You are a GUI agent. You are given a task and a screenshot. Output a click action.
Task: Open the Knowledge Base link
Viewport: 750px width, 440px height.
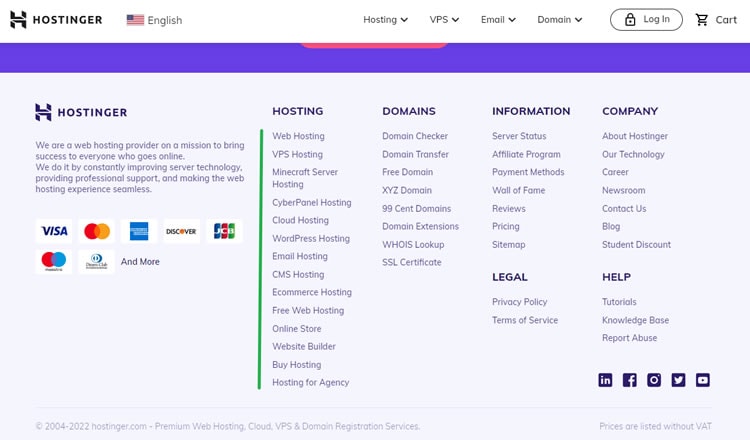[x=635, y=320]
